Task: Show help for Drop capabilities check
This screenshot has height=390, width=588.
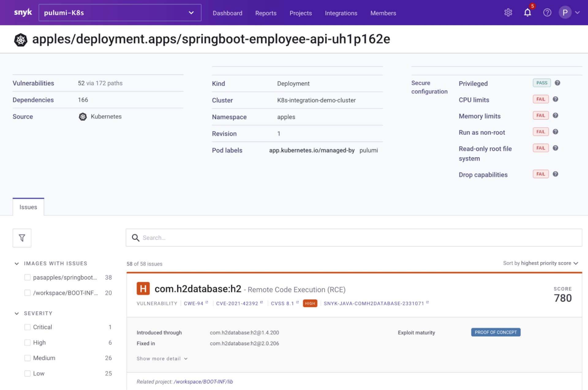Action: (556, 174)
